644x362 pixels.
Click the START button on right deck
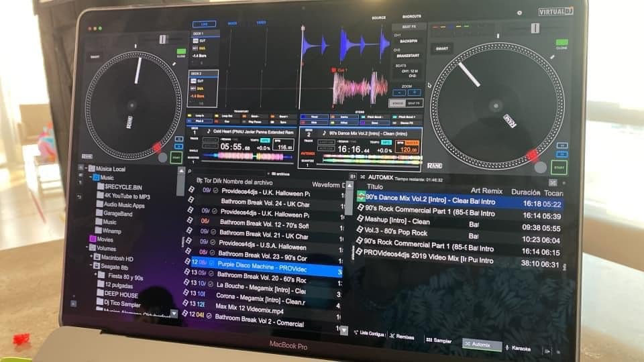tap(559, 168)
